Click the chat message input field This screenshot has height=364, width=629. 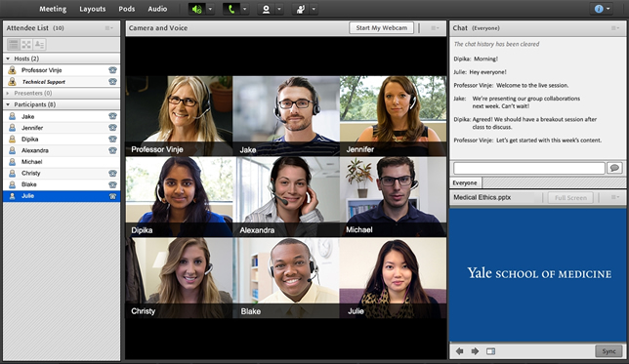[529, 168]
